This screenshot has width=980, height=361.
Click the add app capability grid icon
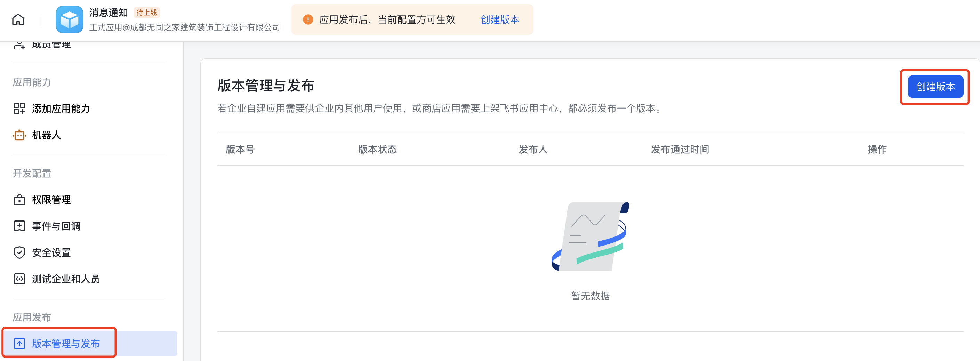click(19, 109)
